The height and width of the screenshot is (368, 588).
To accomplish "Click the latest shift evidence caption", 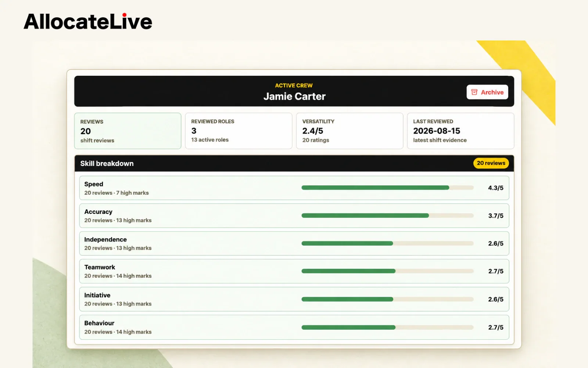I will pos(440,140).
